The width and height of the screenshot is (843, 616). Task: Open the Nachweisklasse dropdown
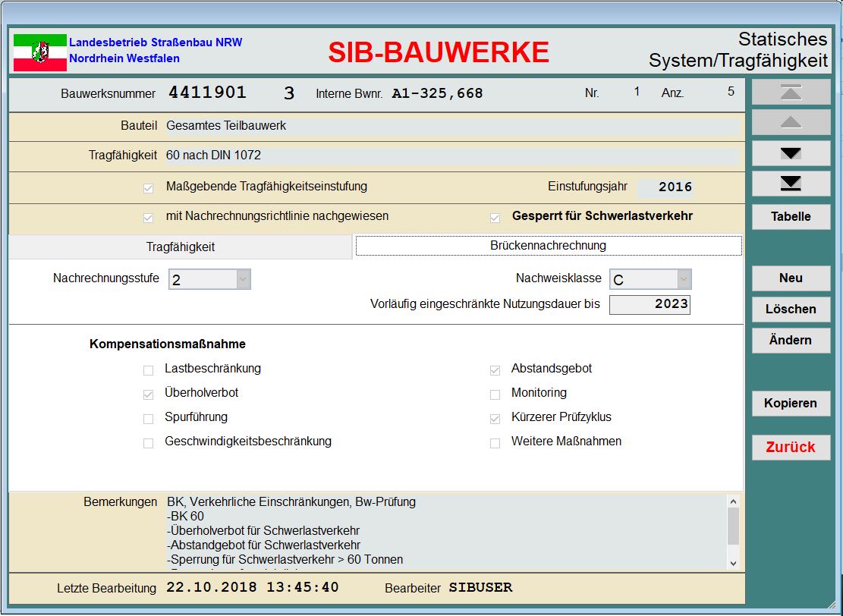coord(684,279)
